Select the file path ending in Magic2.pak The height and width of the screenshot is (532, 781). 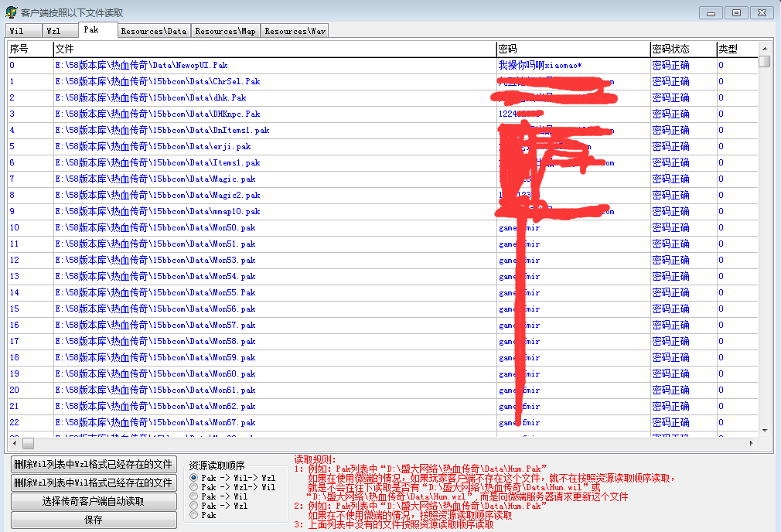tap(158, 196)
